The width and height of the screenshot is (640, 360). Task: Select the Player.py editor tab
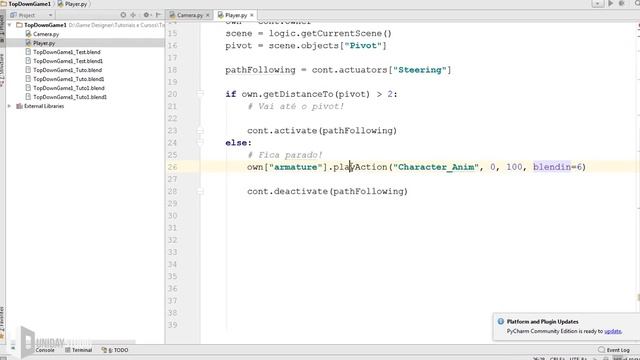coord(236,15)
